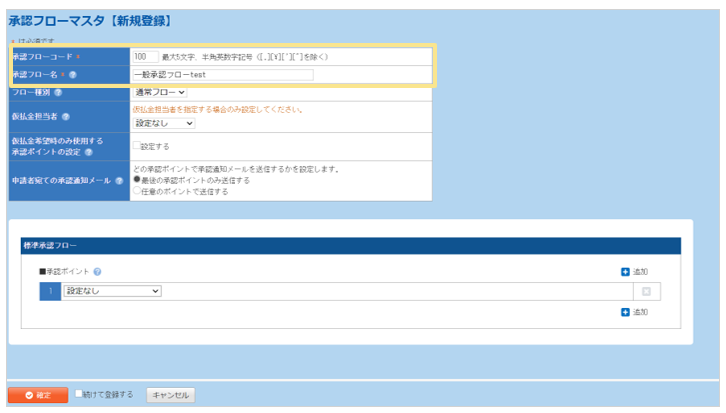
Task: Click help icon for 承認ポイントの設定
Action: pos(88,151)
